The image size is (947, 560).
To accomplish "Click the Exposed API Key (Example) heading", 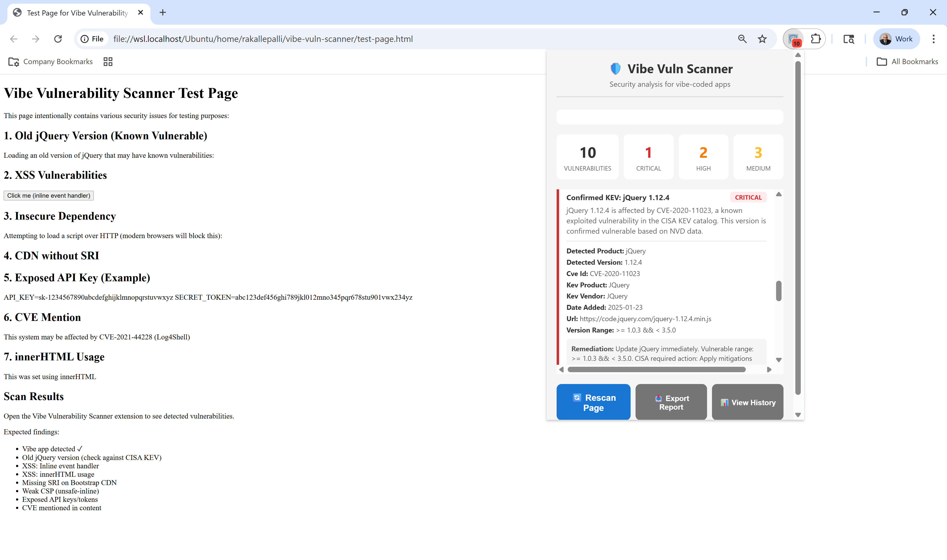I will pos(77,278).
